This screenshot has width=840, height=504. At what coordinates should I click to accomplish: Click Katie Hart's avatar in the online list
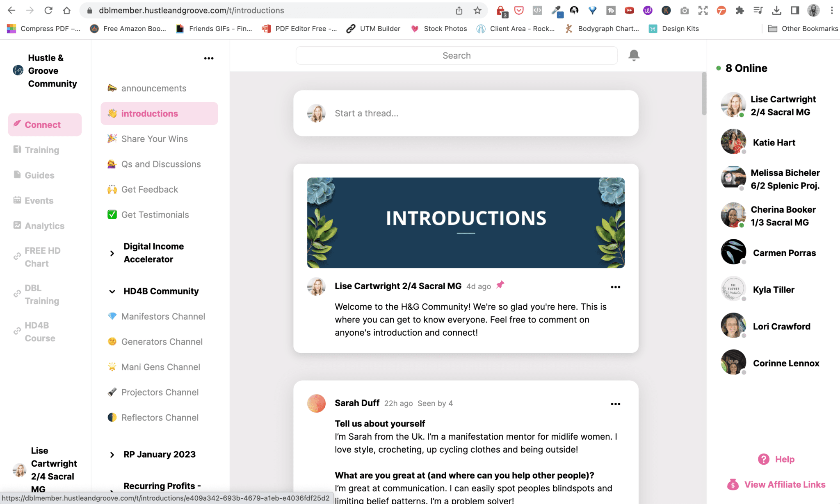coord(733,142)
